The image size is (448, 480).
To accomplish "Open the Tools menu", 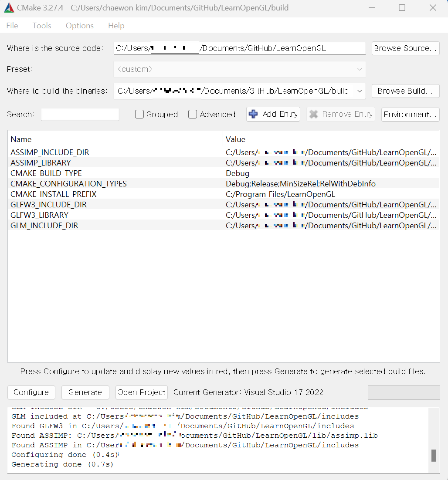I will point(42,26).
